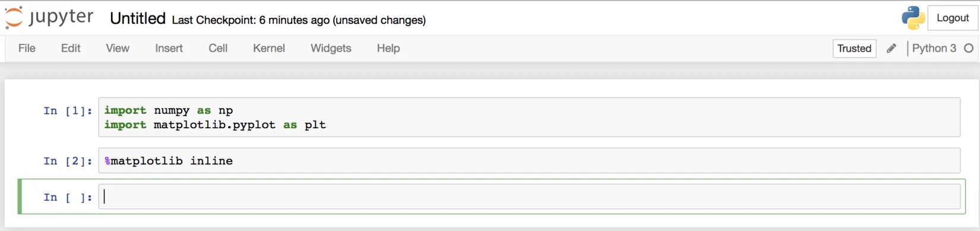Select the numpy import code cell

tap(529, 118)
